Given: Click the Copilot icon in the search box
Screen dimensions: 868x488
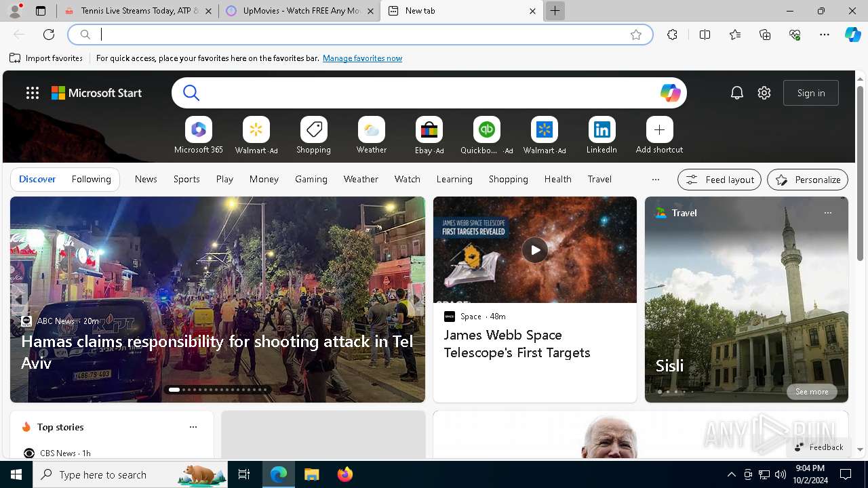Looking at the screenshot, I should (670, 93).
